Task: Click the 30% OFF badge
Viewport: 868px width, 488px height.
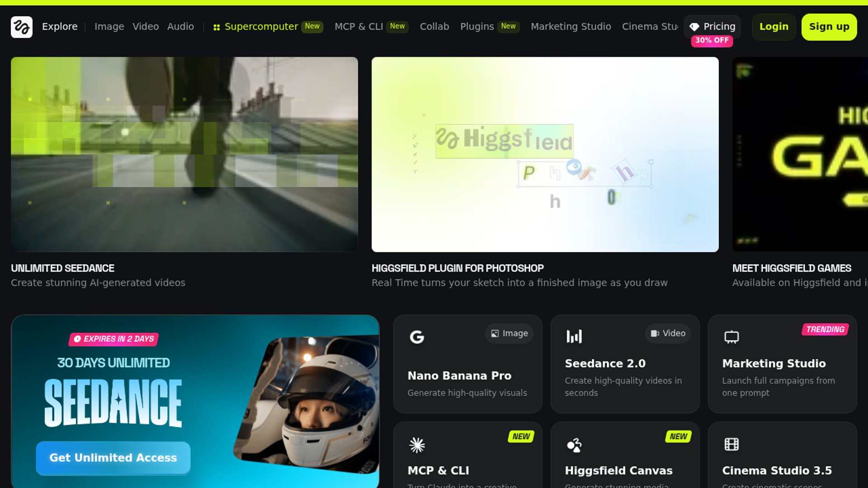Action: [x=712, y=41]
